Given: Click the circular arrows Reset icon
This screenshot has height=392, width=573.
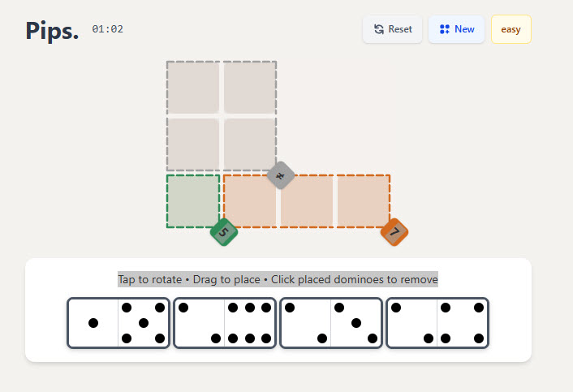Looking at the screenshot, I should [379, 29].
